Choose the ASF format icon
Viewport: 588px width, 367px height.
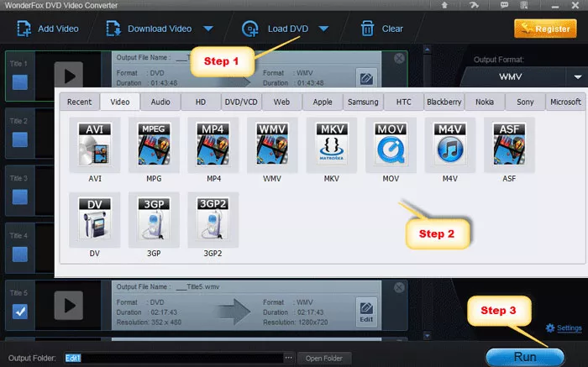[509, 144]
